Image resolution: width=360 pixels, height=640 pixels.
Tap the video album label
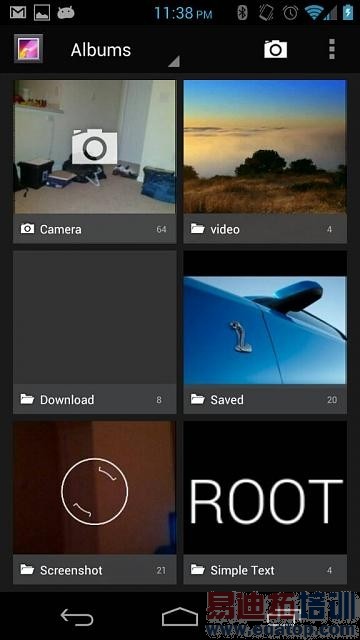pyautogui.click(x=225, y=229)
